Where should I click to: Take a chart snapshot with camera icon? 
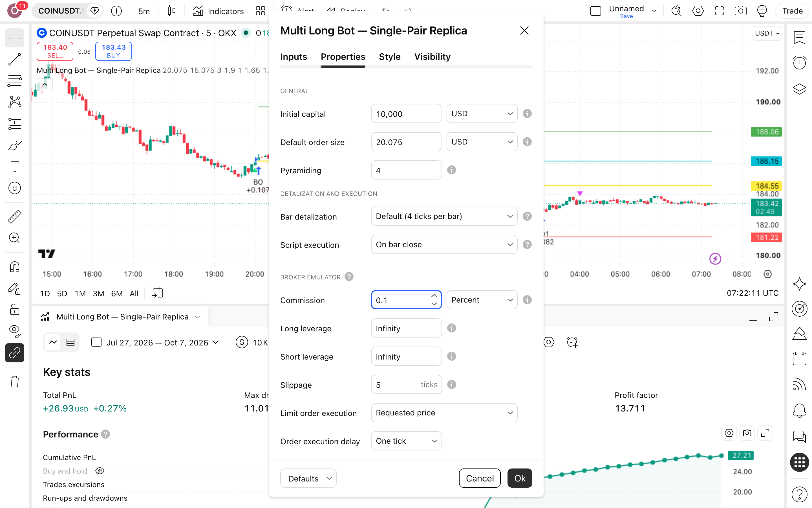click(741, 11)
